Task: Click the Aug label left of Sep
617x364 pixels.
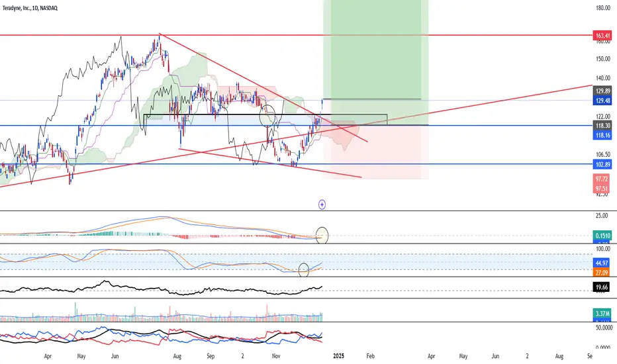Action: [177, 356]
